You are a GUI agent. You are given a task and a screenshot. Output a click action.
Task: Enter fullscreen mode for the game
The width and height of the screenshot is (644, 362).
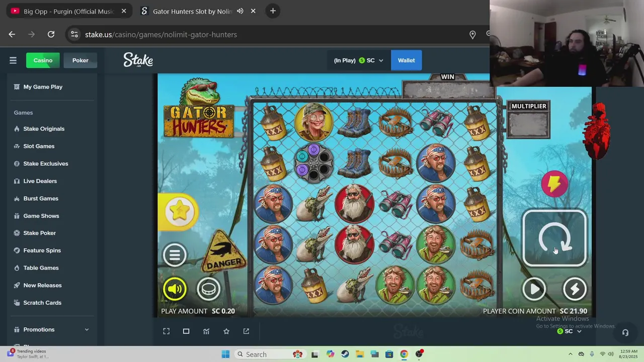click(167, 331)
